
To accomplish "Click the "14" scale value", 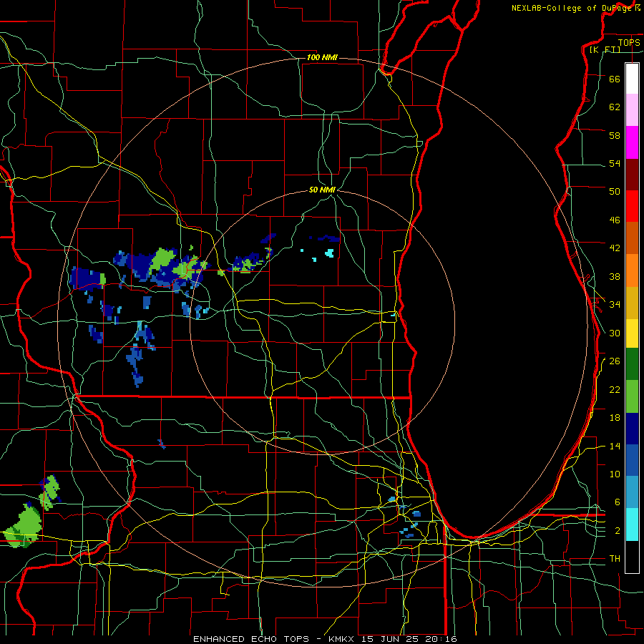I will pyautogui.click(x=615, y=446).
